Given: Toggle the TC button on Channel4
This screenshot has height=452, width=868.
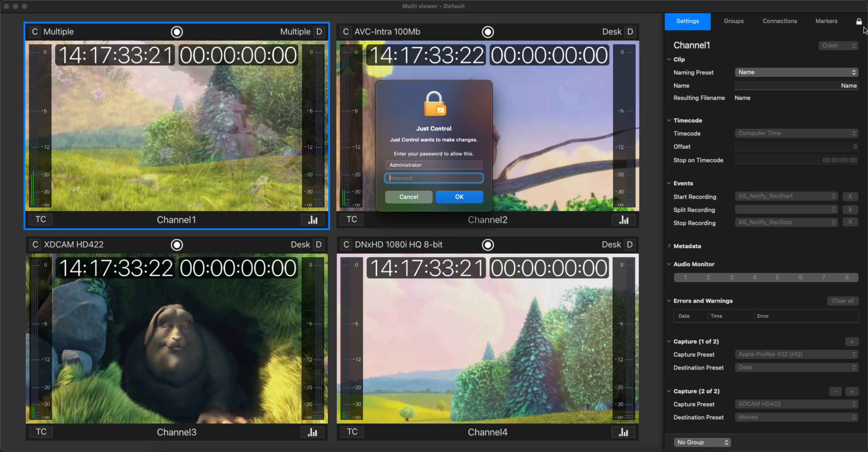Looking at the screenshot, I should pyautogui.click(x=352, y=432).
